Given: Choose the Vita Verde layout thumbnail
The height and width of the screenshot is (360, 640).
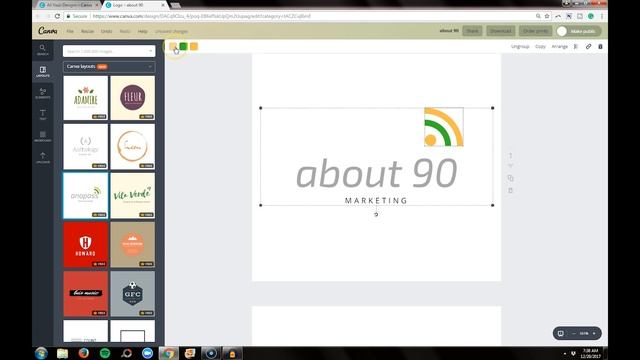Looking at the screenshot, I should [133, 196].
